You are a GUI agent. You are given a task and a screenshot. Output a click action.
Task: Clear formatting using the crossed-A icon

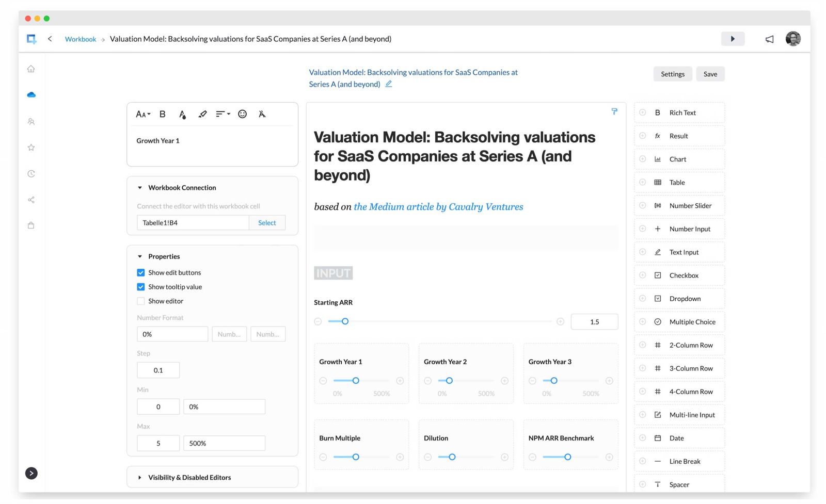262,114
